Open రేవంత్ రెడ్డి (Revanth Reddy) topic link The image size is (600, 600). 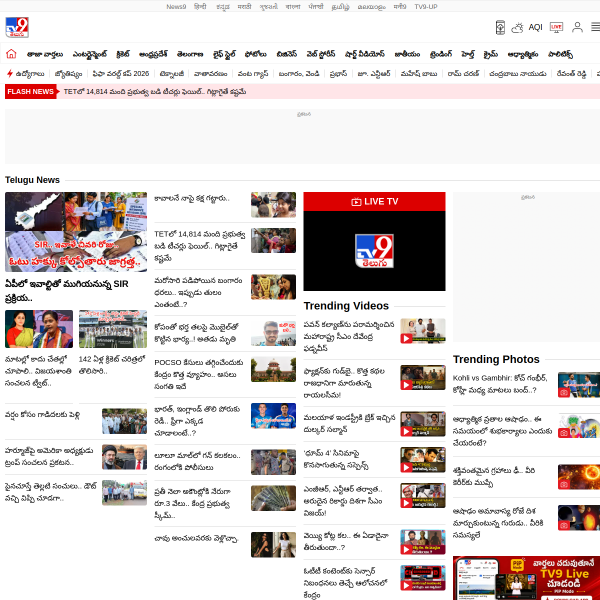click(x=571, y=73)
